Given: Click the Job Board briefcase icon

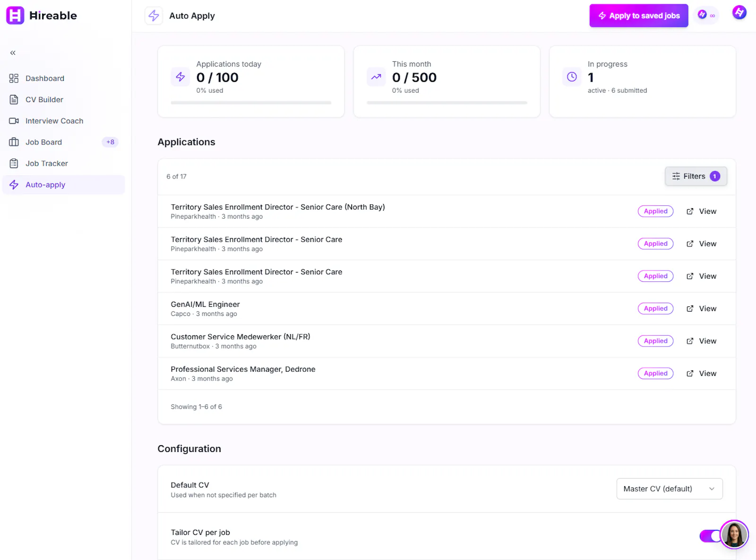Looking at the screenshot, I should [14, 142].
